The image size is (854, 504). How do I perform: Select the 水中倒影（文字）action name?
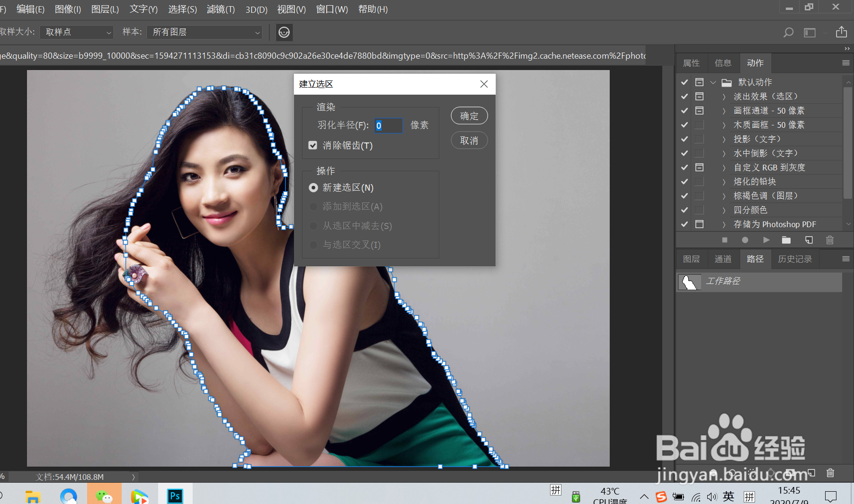(766, 153)
